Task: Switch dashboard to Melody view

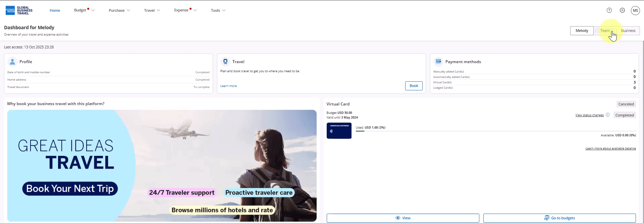Action: 582,31
